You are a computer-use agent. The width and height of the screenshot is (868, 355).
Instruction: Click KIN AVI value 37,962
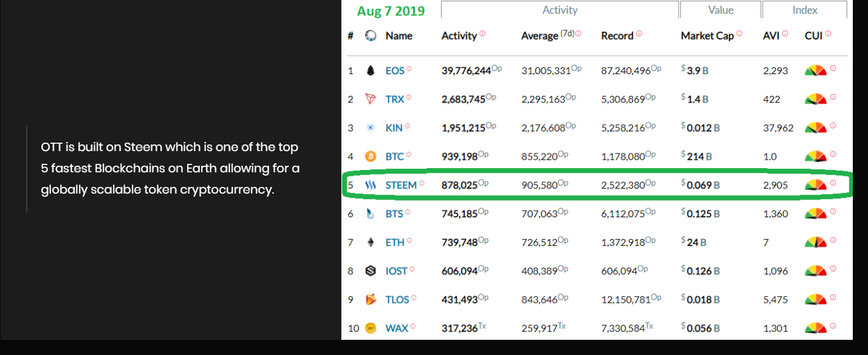tap(778, 127)
